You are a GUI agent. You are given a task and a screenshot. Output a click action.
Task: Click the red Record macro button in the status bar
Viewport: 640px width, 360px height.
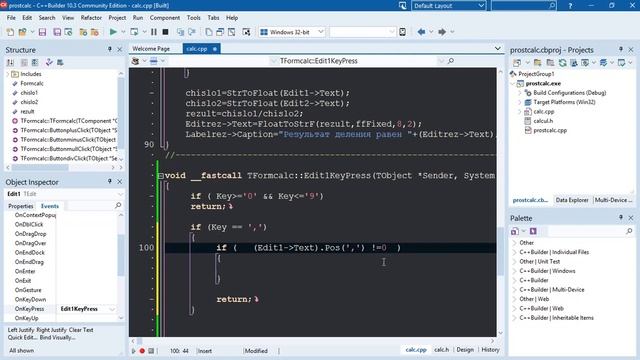142,351
